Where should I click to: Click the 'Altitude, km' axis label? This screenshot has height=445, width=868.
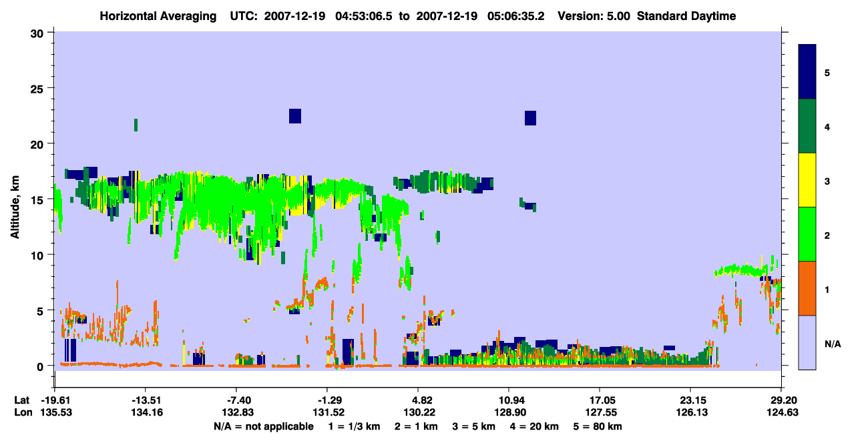(x=15, y=206)
